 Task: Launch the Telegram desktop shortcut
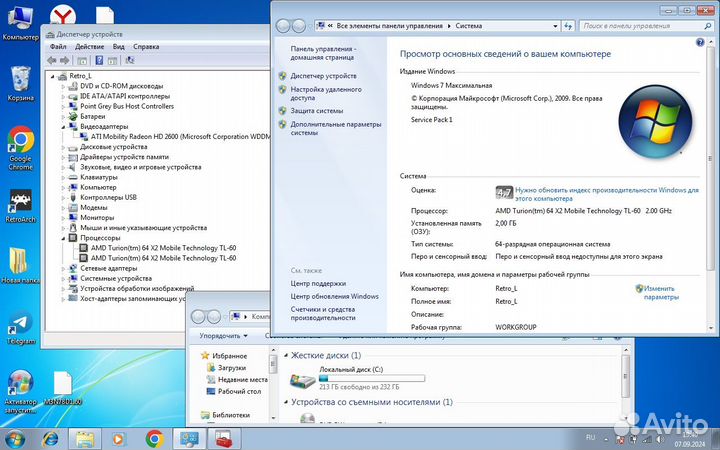click(x=21, y=328)
